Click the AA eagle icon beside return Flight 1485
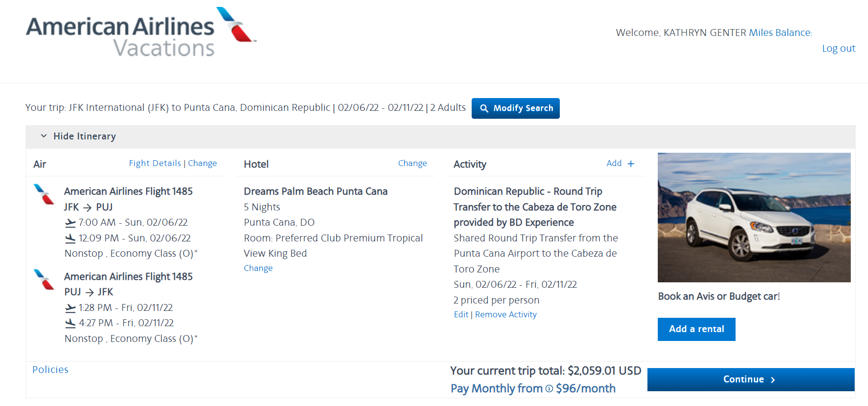This screenshot has height=406, width=868. coord(44,280)
